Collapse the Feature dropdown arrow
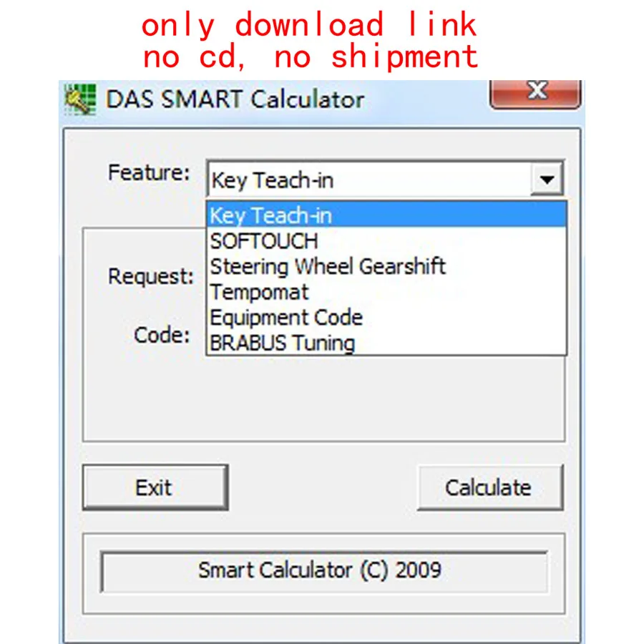Screen dimensions: 644x644 coord(547,179)
